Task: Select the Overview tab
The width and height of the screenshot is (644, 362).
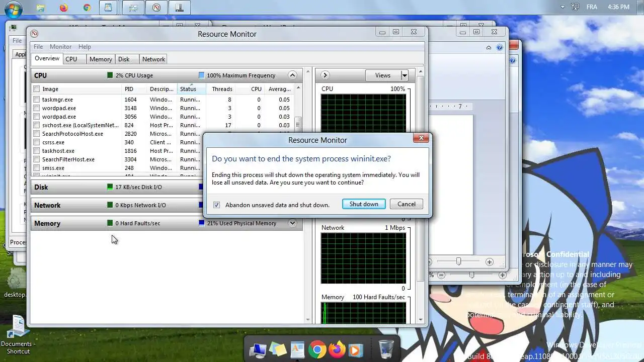Action: (47, 58)
